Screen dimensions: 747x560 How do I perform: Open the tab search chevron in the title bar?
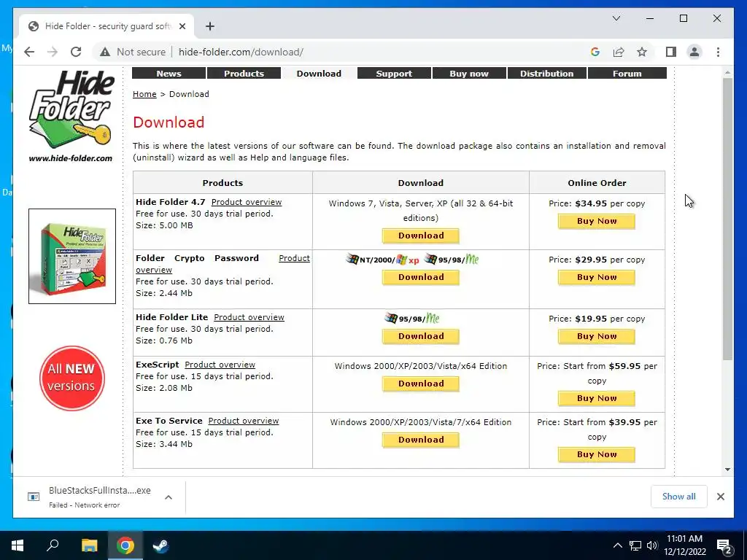click(x=616, y=18)
